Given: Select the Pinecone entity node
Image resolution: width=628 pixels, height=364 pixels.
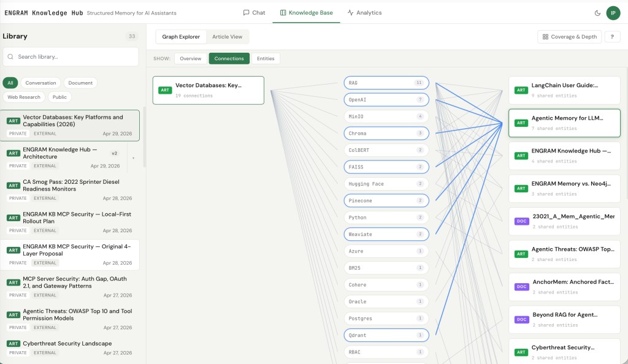Looking at the screenshot, I should [x=386, y=200].
